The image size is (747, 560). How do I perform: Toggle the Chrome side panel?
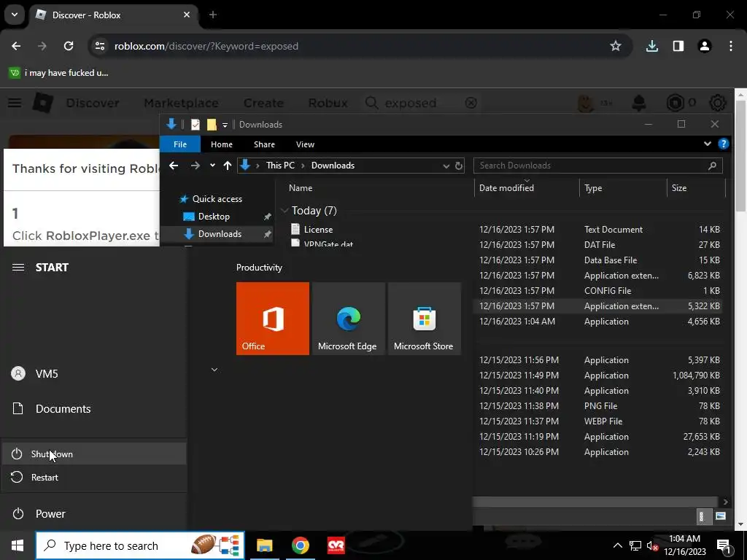point(678,46)
